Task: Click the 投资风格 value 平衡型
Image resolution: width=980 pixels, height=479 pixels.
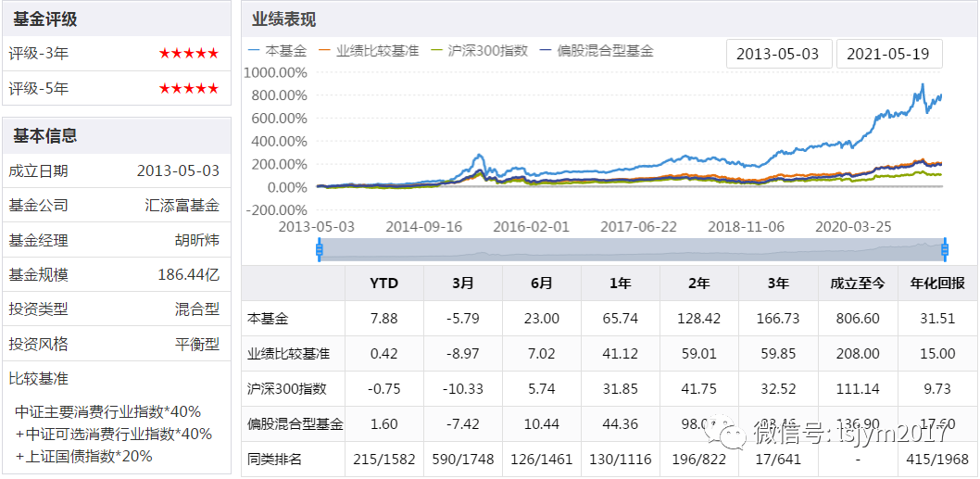Action: point(197,344)
